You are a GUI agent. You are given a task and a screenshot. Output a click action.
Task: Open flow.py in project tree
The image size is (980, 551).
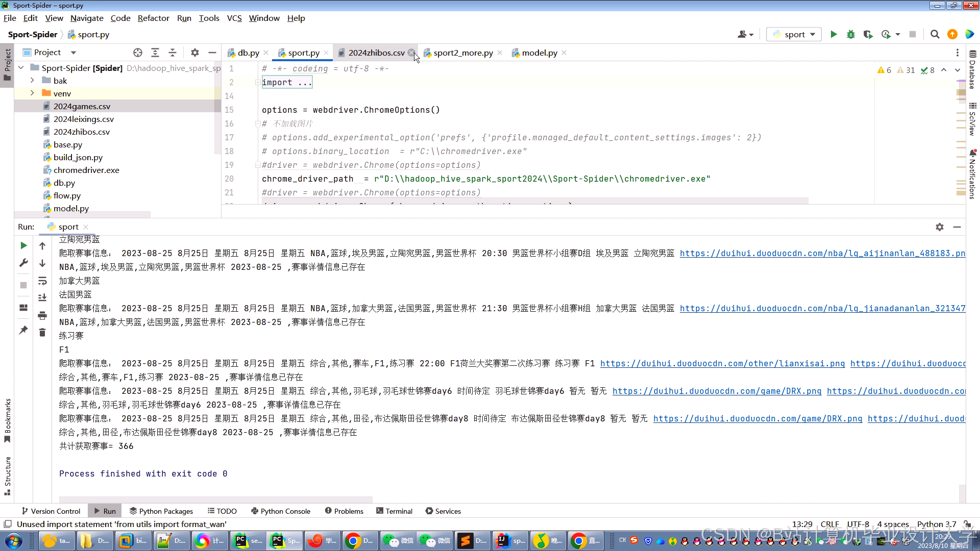point(67,195)
